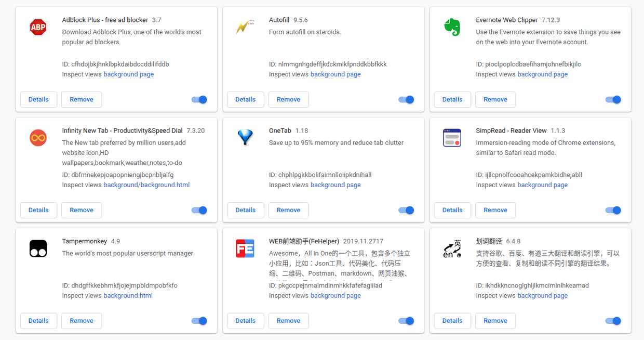Screen dimensions: 644x340
Task: Open Tampermonkey background.html inspect link
Action: tap(128, 296)
